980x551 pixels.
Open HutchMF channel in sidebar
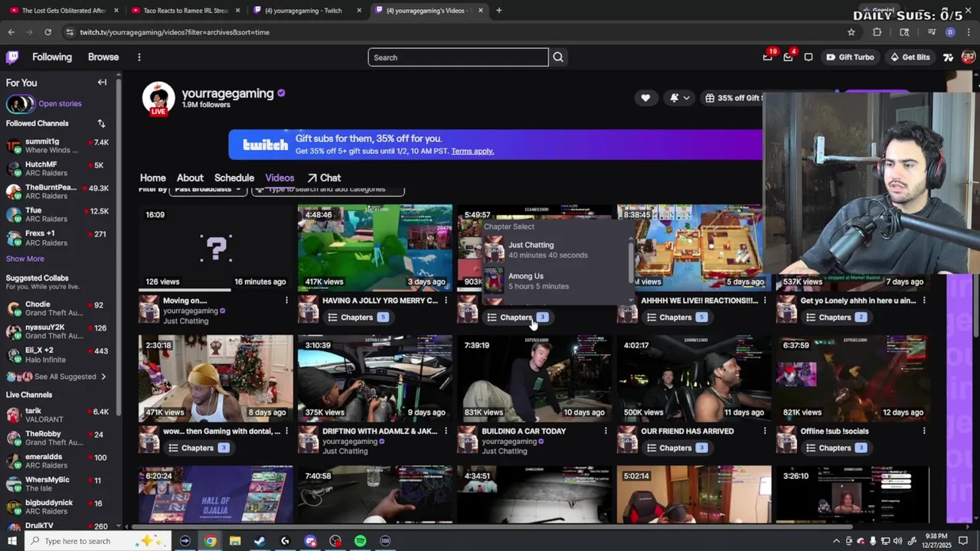pos(57,168)
